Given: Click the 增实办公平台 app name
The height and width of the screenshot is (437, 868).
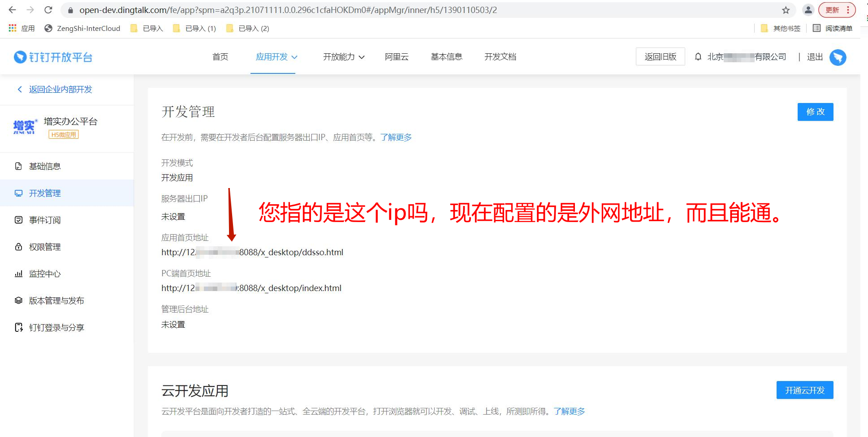Looking at the screenshot, I should [70, 121].
